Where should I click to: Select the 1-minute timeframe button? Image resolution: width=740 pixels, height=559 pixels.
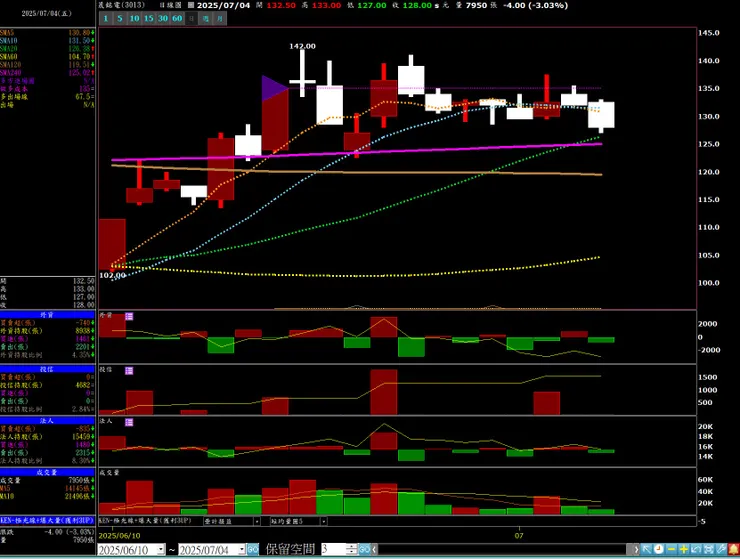[x=106, y=18]
